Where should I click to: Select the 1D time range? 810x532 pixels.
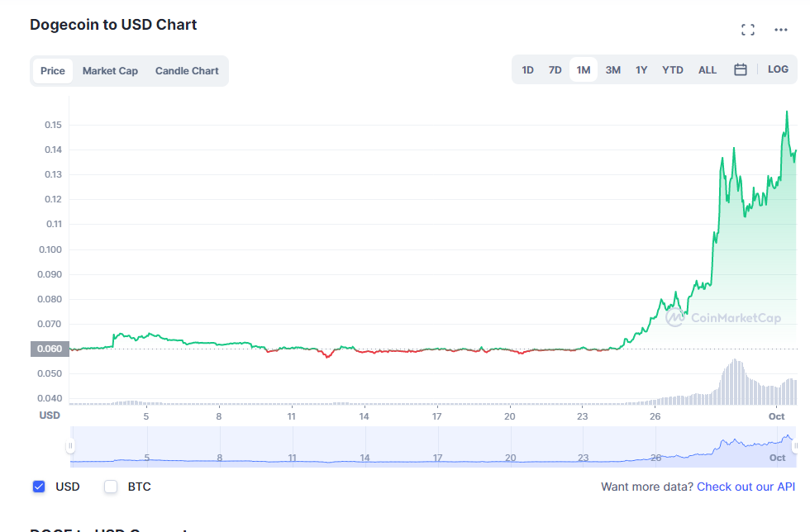[x=527, y=69]
